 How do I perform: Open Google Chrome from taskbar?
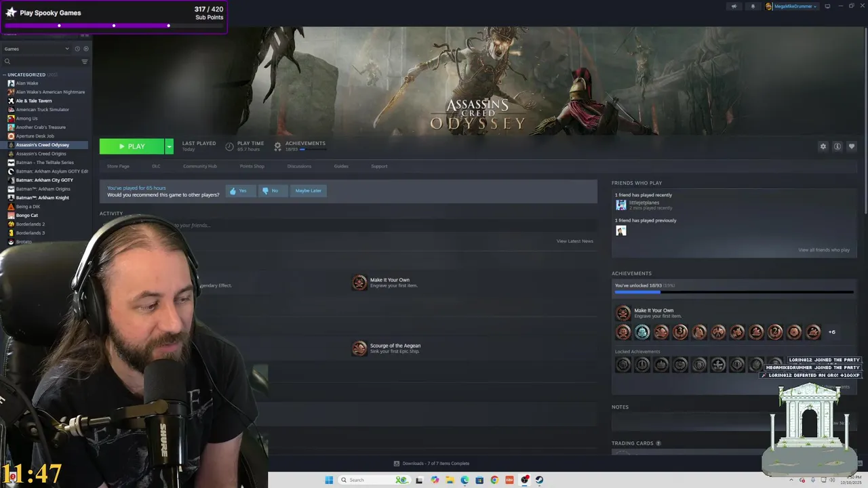494,480
